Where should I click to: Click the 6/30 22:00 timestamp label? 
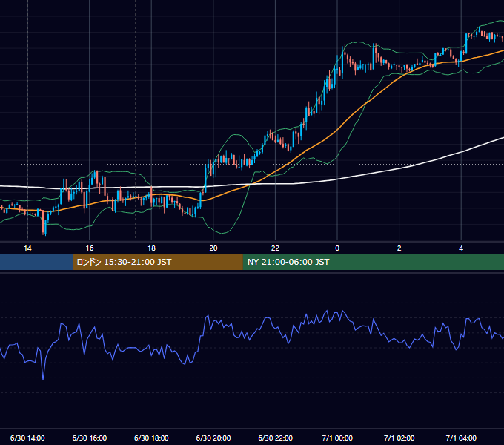275,438
